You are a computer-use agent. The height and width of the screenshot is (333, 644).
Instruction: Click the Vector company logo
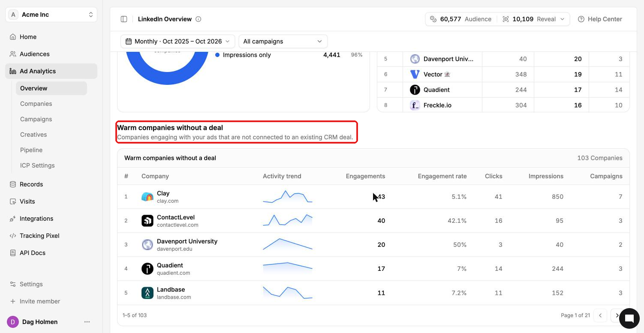(415, 74)
